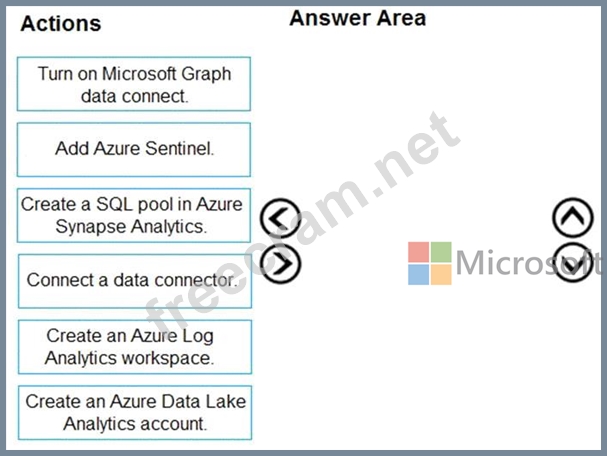
Task: Click the red square of Microsoft logo
Action: coord(418,252)
